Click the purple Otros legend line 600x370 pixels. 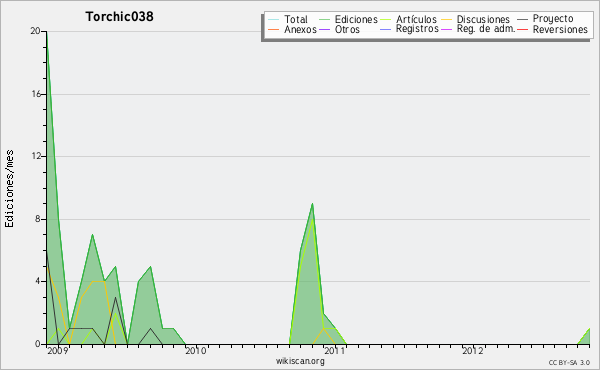point(324,29)
